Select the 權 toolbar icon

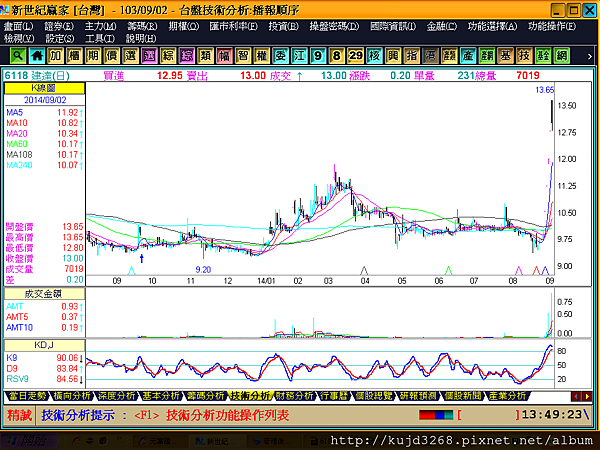(262, 56)
